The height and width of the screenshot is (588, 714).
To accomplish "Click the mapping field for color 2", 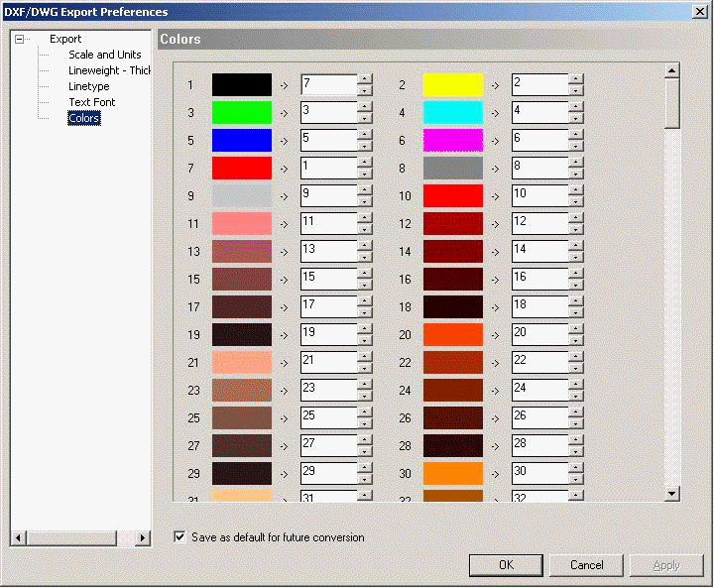I will (540, 84).
